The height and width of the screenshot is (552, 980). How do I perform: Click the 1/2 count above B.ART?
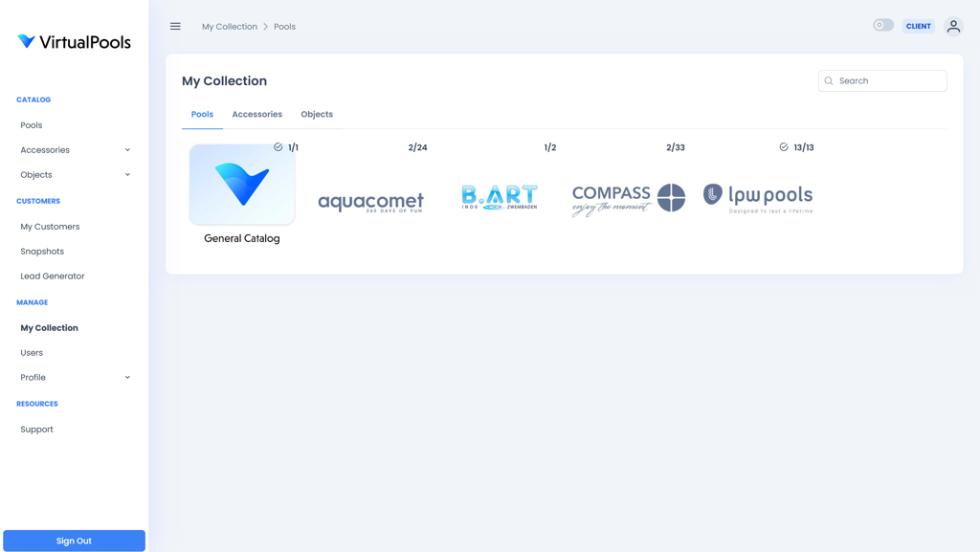click(x=550, y=147)
